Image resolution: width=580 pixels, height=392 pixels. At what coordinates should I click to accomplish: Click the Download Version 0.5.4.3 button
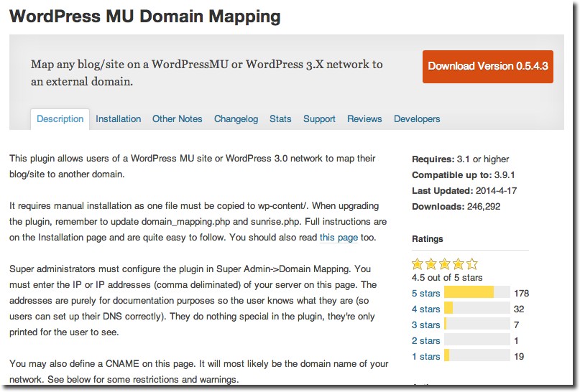point(487,67)
